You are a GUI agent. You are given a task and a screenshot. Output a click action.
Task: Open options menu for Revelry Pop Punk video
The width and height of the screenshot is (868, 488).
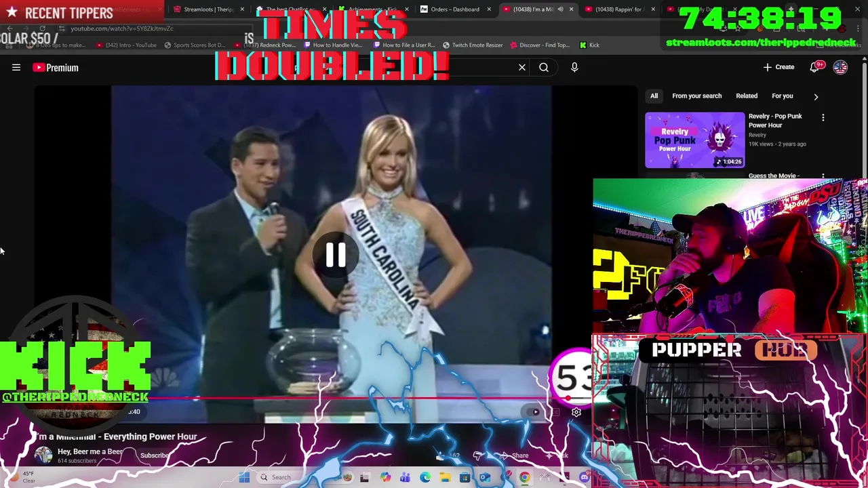823,118
